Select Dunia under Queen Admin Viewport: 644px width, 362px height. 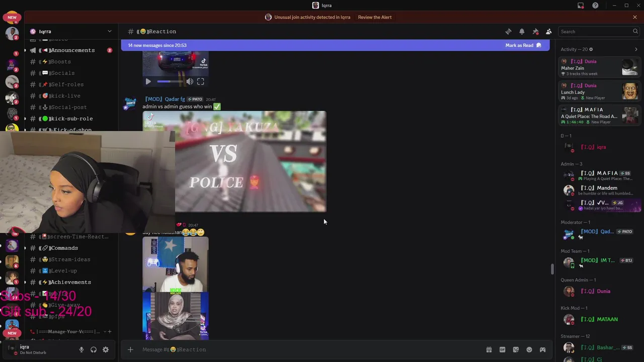coord(600,291)
